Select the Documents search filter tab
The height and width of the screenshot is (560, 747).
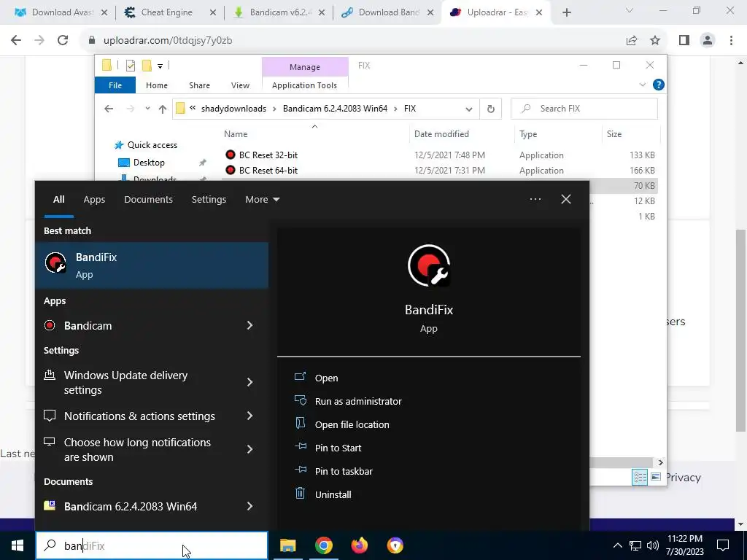148,200
